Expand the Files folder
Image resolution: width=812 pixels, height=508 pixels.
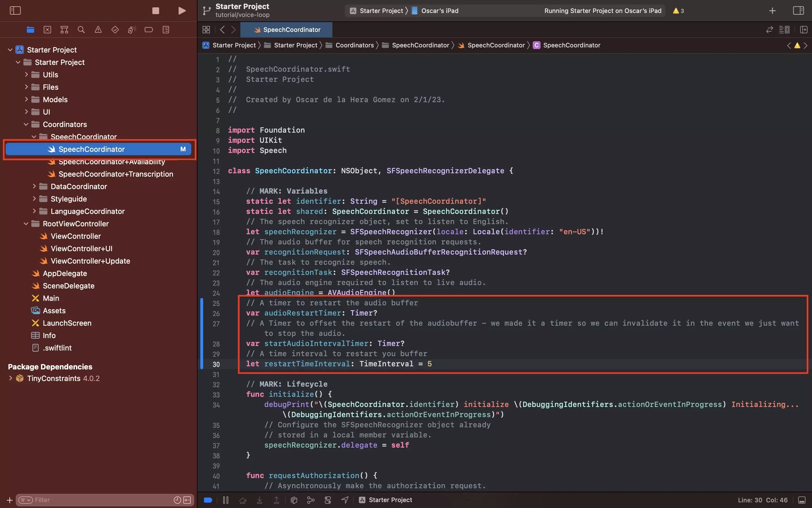point(26,87)
